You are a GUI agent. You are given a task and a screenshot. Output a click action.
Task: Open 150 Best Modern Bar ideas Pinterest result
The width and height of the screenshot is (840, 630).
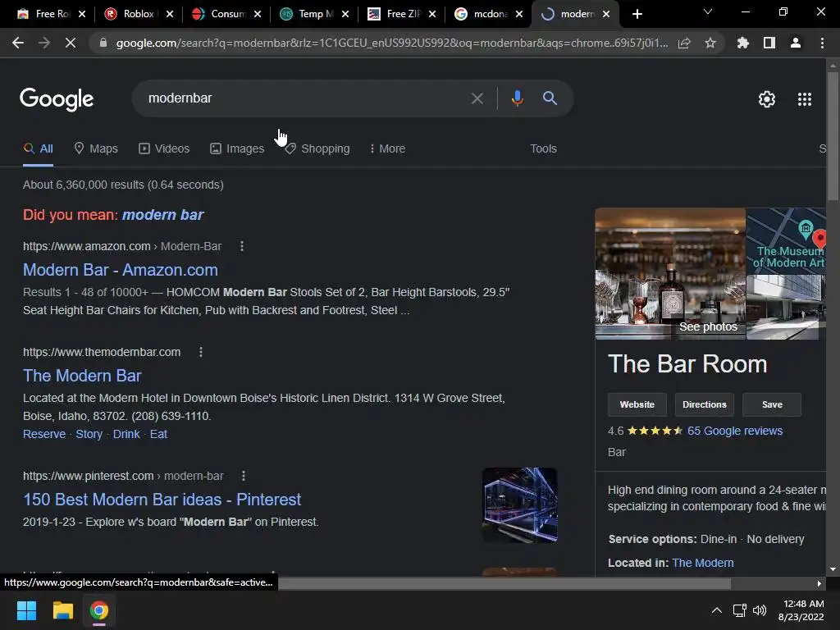tap(162, 500)
